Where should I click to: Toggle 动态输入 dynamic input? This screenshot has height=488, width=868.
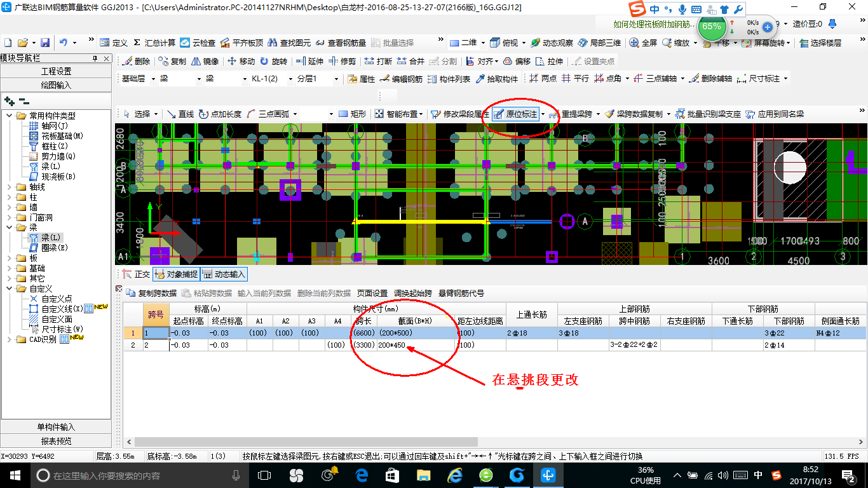pos(224,274)
